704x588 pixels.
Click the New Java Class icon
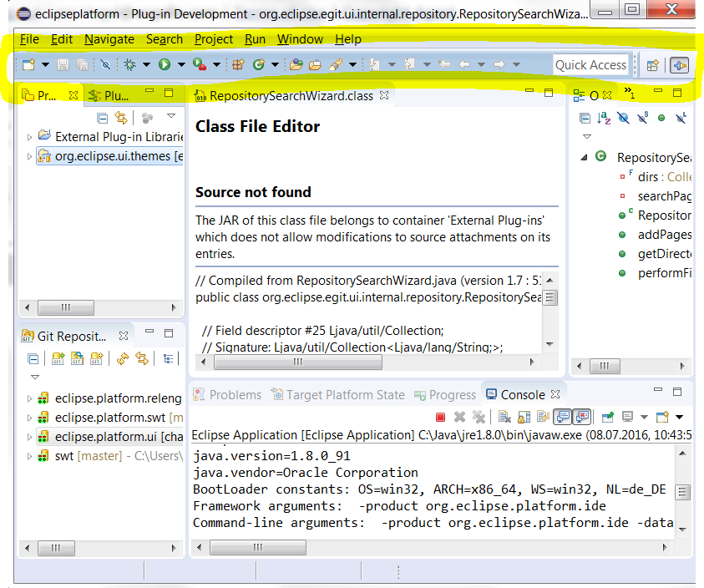coord(259,64)
